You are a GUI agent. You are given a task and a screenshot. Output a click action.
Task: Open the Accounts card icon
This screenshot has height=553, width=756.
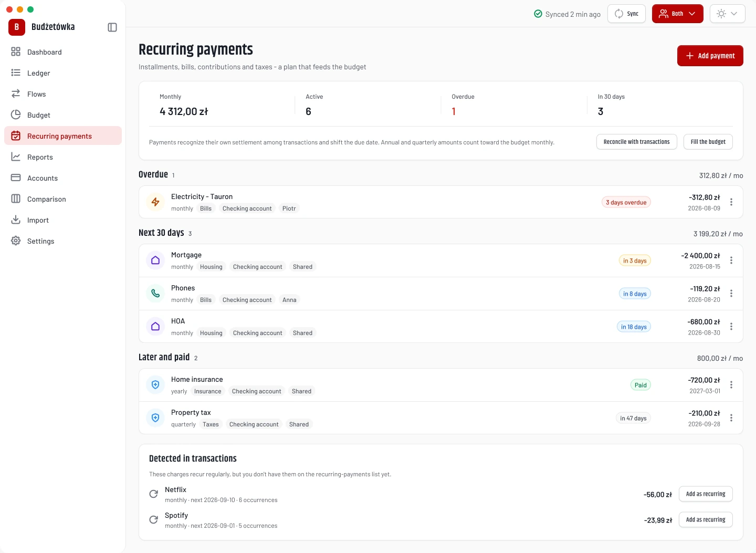[16, 178]
